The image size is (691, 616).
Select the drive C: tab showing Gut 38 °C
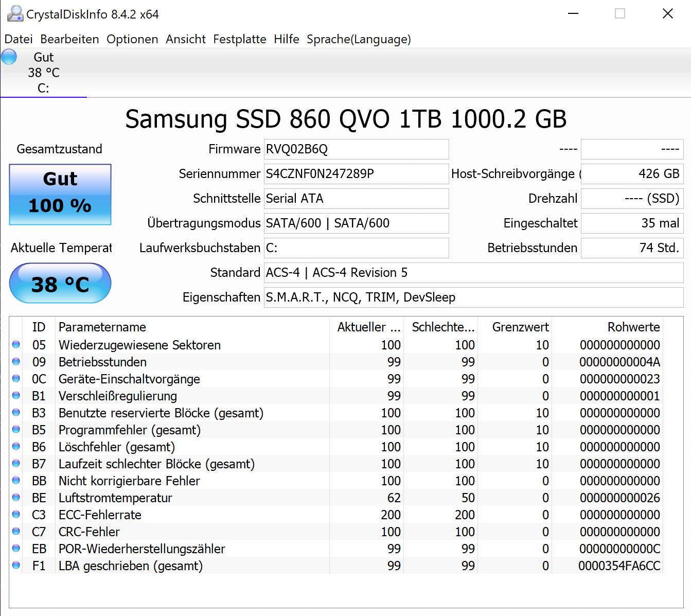(44, 73)
